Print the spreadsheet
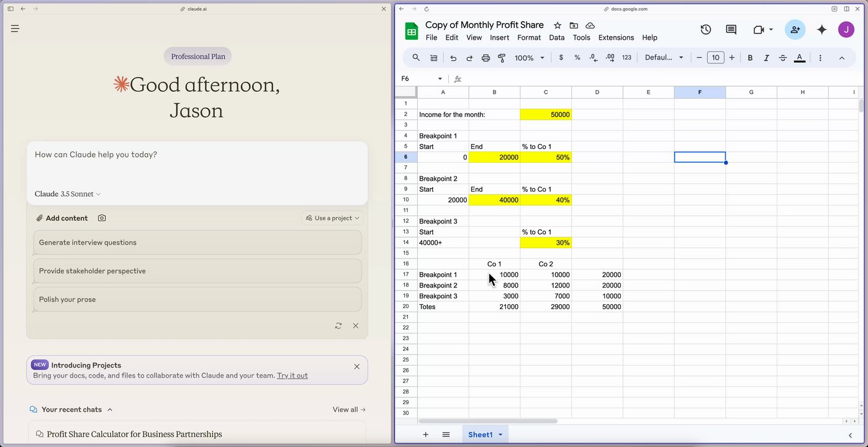Viewport: 868px width, 447px height. tap(486, 58)
